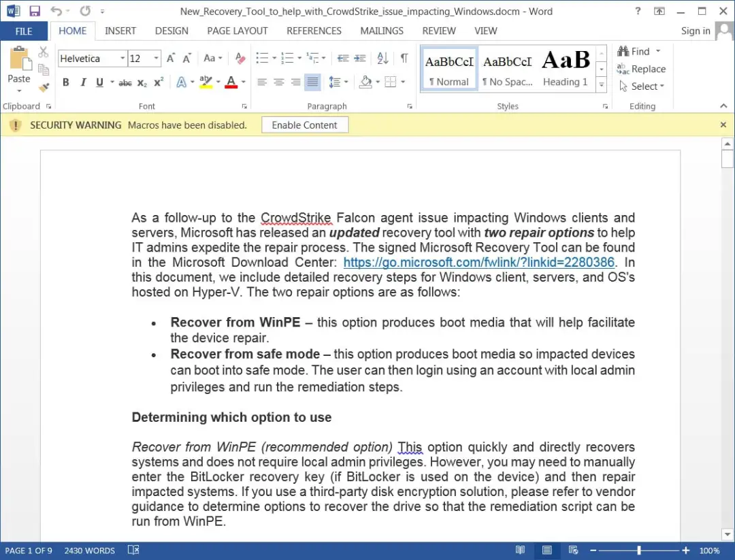Toggle Italic formatting
This screenshot has width=735, height=560.
coord(83,82)
